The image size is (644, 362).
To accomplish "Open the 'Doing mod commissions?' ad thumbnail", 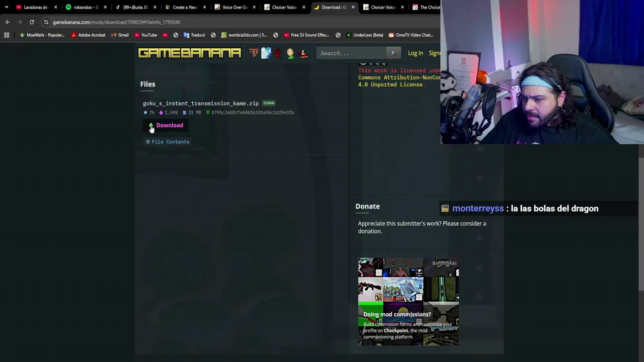I will tap(408, 301).
